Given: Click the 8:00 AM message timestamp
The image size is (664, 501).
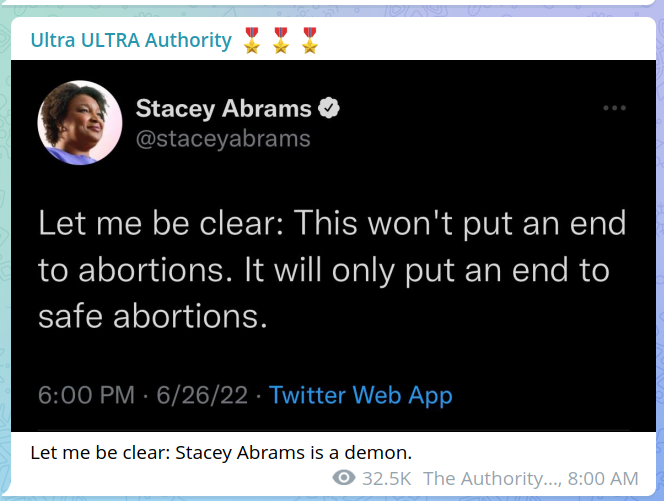Looking at the screenshot, I should [x=608, y=478].
